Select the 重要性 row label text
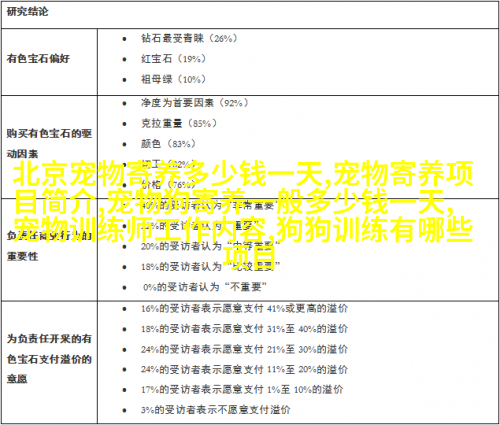 (x=22, y=256)
